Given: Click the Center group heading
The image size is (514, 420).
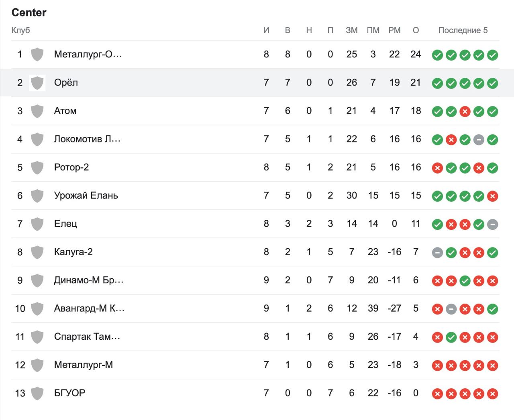Looking at the screenshot, I should [29, 12].
